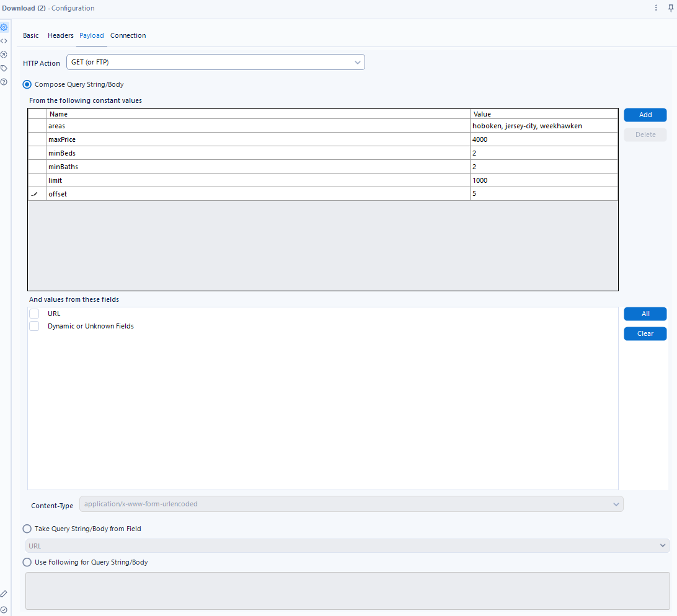This screenshot has width=677, height=616.
Task: Open the Help question mark icon
Action: [4, 82]
